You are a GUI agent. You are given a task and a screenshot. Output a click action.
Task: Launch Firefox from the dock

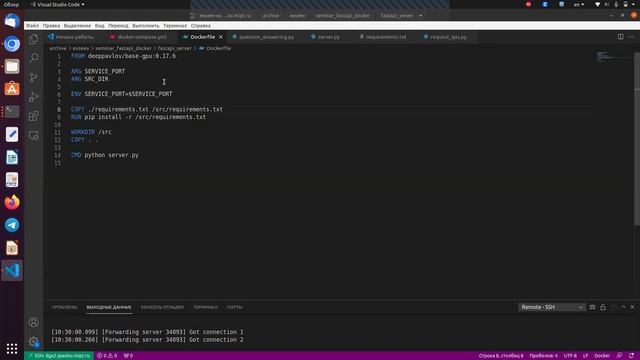click(12, 202)
